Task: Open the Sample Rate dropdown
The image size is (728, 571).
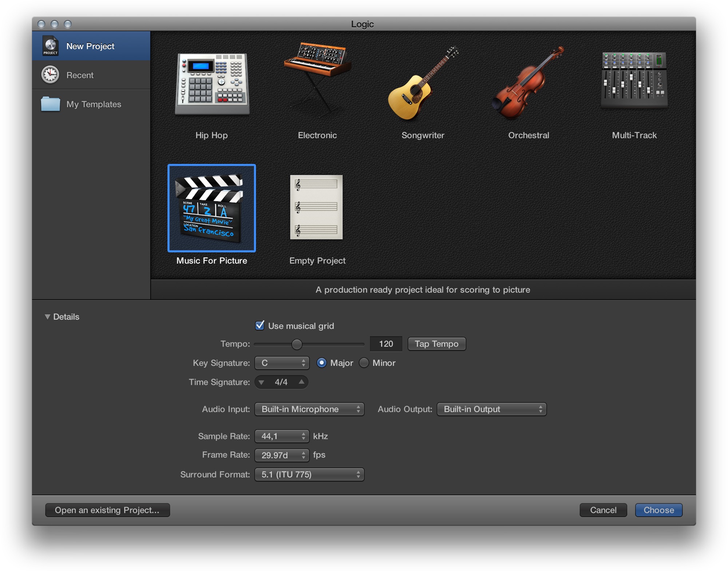Action: click(x=282, y=436)
